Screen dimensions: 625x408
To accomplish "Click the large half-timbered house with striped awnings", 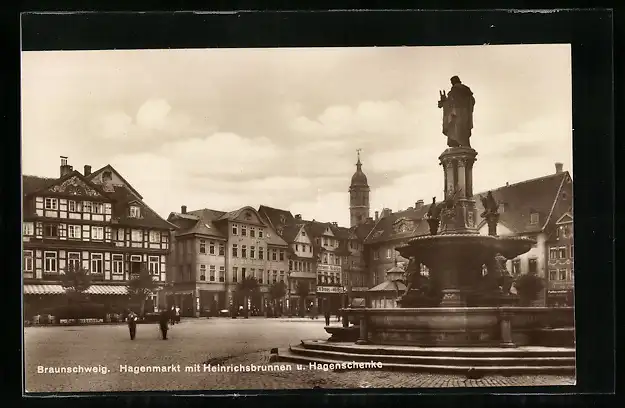I will (x=97, y=240).
